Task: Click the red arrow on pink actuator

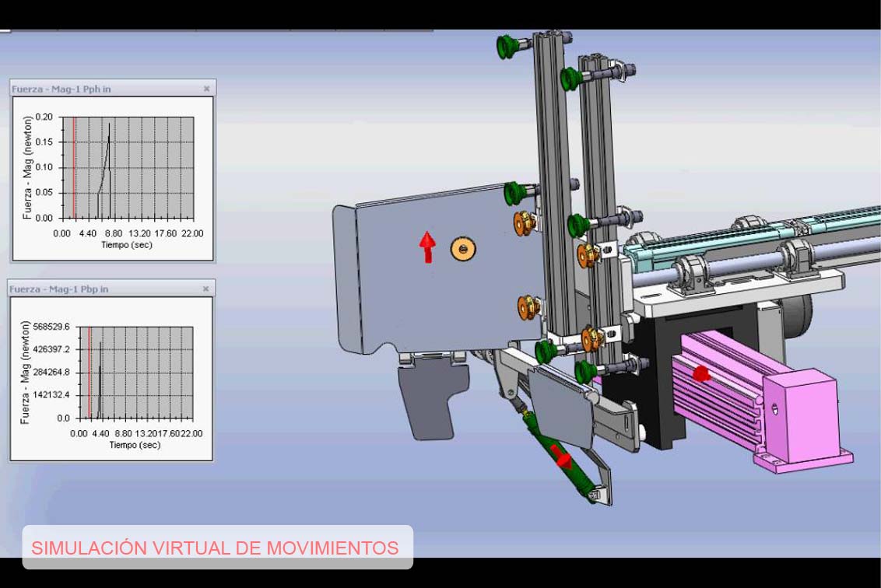Action: [x=700, y=373]
